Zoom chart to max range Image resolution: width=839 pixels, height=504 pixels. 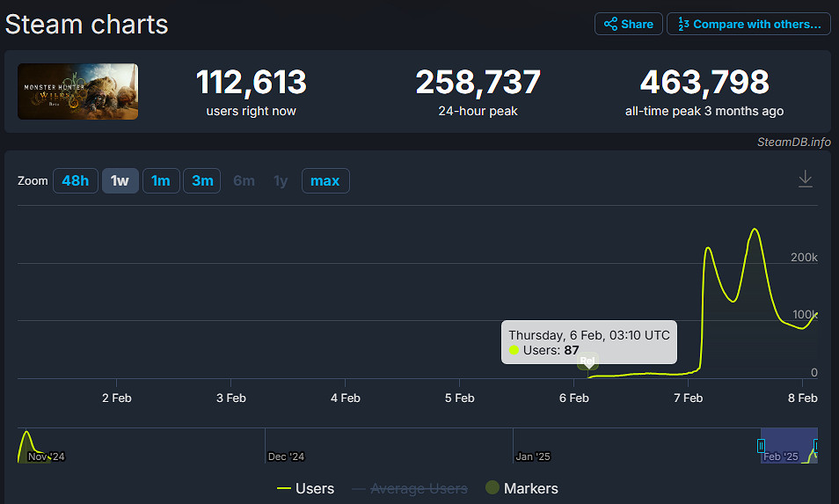click(325, 181)
